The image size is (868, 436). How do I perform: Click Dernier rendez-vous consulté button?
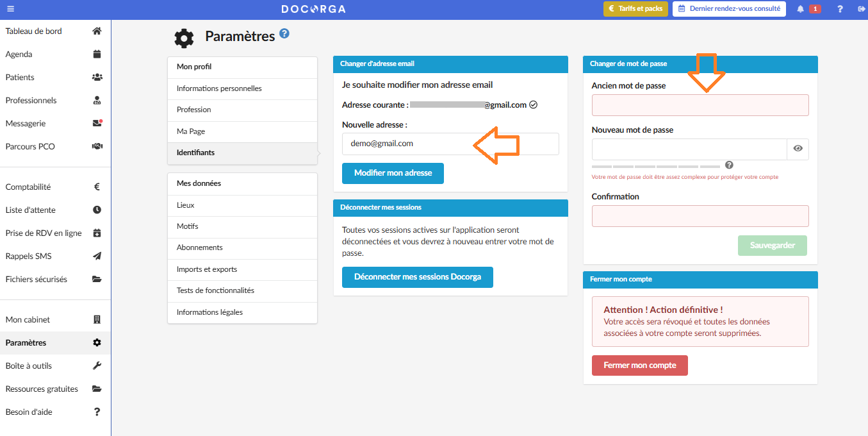(x=729, y=9)
